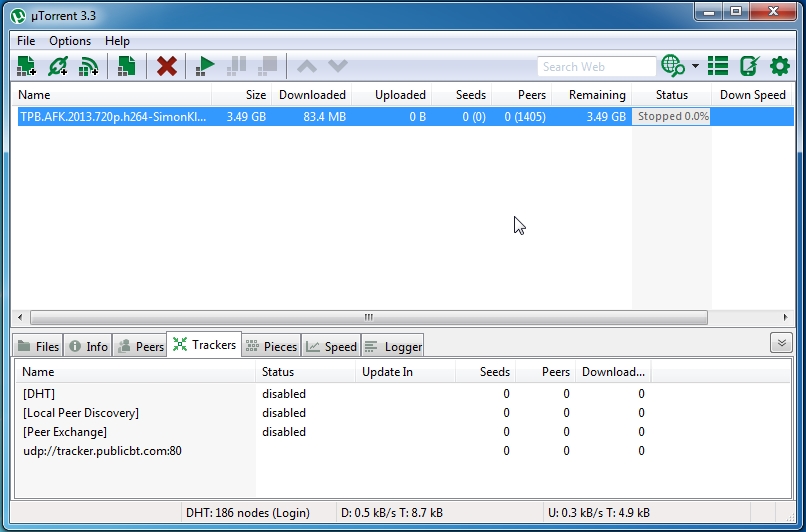Collapse the detail pane with chevron button
Image resolution: width=806 pixels, height=532 pixels.
coord(781,343)
